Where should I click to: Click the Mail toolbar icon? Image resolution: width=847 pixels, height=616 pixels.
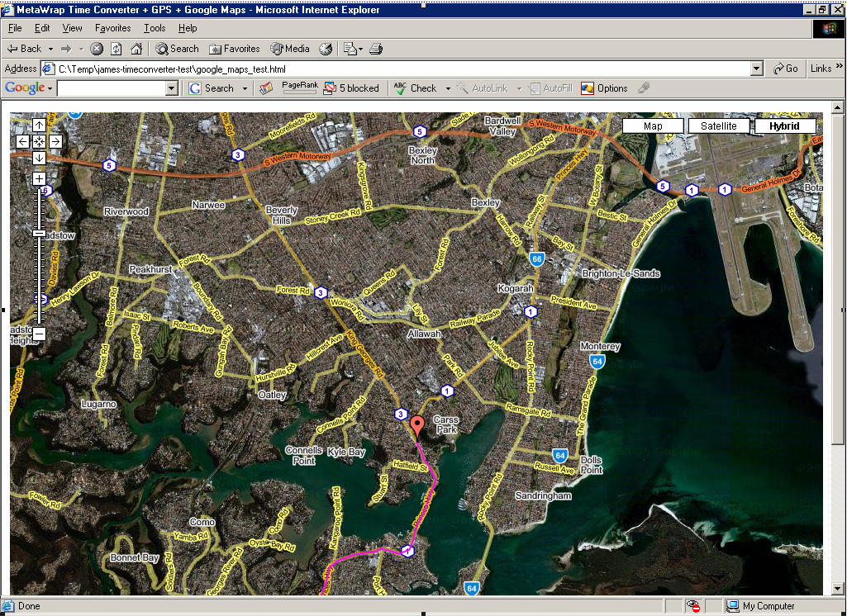point(350,49)
